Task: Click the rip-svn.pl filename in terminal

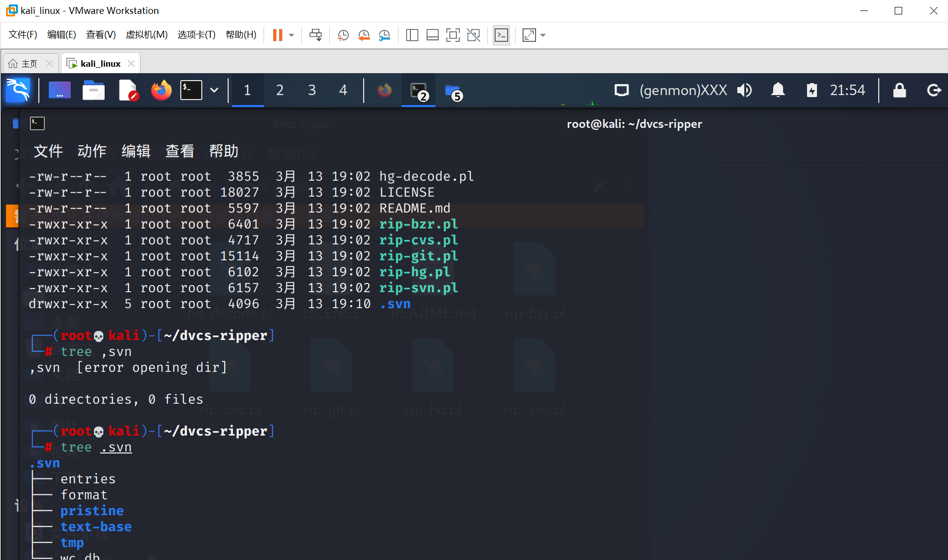Action: tap(418, 288)
